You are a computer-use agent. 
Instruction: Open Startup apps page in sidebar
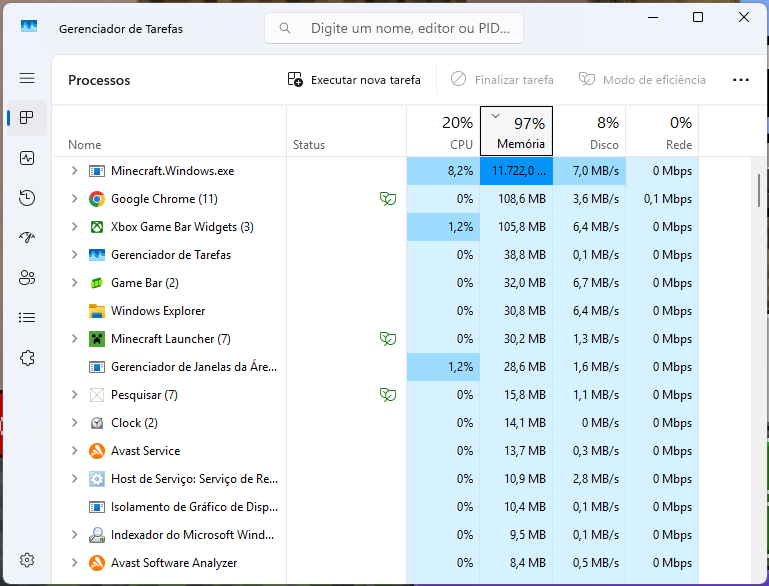[x=27, y=238]
